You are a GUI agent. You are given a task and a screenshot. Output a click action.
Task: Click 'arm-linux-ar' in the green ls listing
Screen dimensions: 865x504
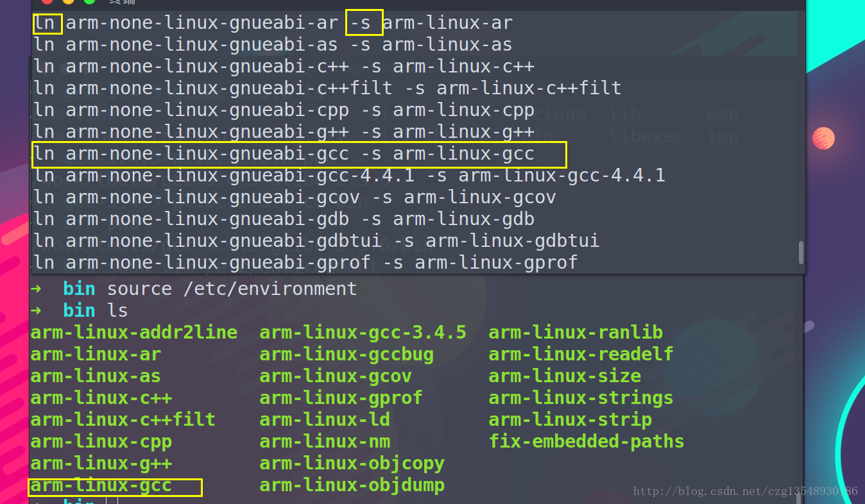click(x=96, y=354)
